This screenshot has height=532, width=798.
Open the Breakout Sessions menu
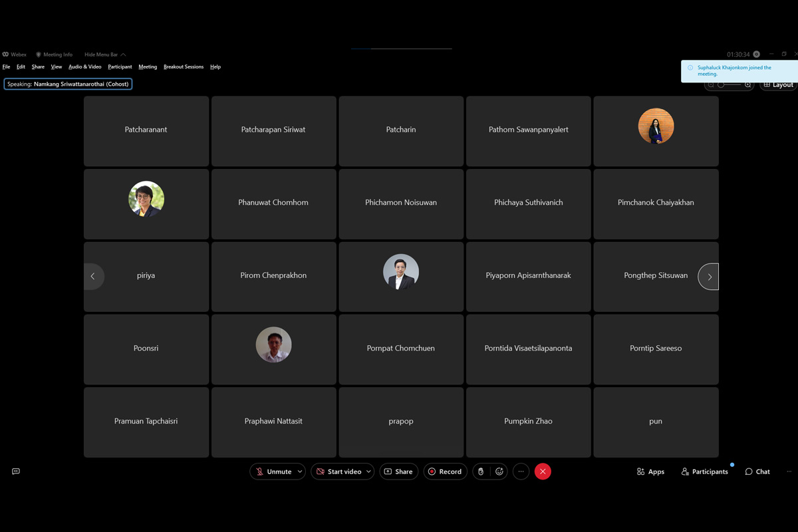(x=184, y=66)
